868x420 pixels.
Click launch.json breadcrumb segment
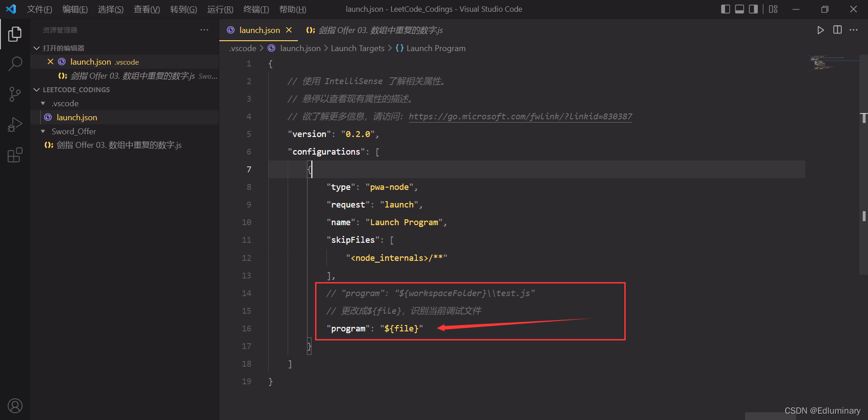click(x=300, y=48)
